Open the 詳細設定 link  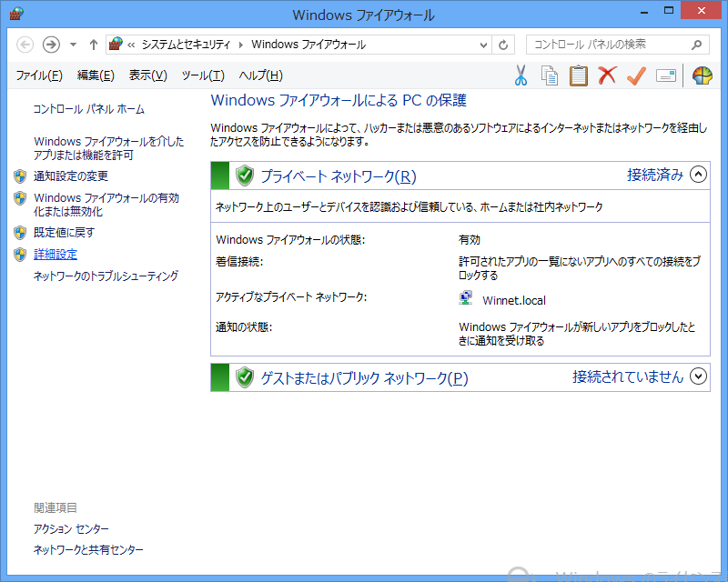pyautogui.click(x=56, y=255)
